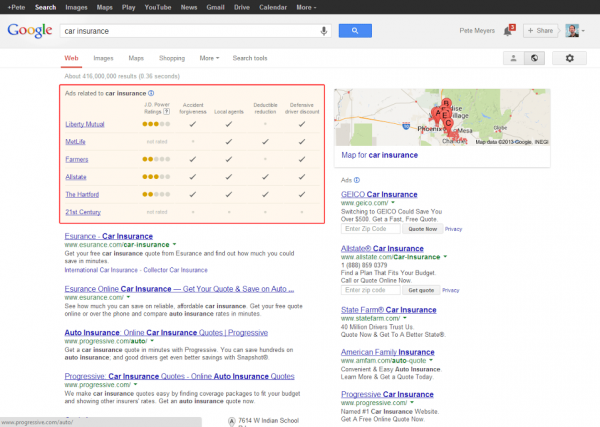The image size is (600, 427).
Task: Click map pin A near 7614 W Indian School
Action: (x=232, y=421)
